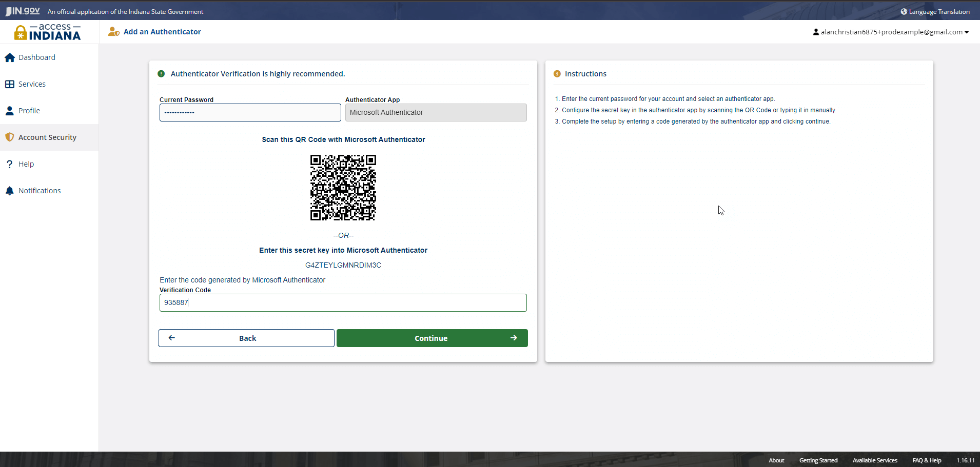Open FAQ & Help footer link

pyautogui.click(x=927, y=460)
